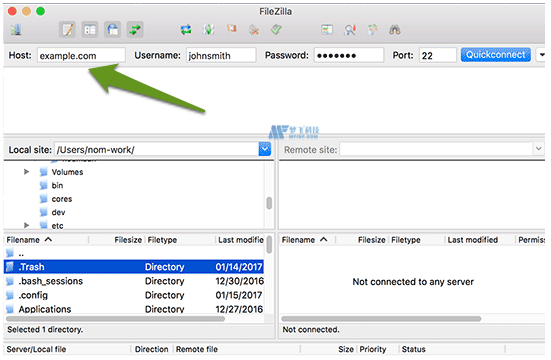Click the Quickconnect button
Image resolution: width=551 pixels, height=360 pixels.
click(495, 55)
